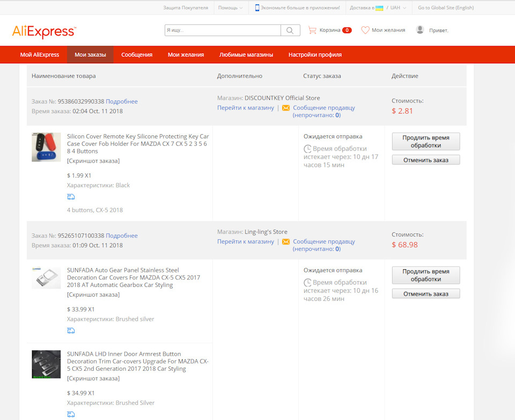Go to the Сообщения tab
The width and height of the screenshot is (515, 420).
click(137, 55)
